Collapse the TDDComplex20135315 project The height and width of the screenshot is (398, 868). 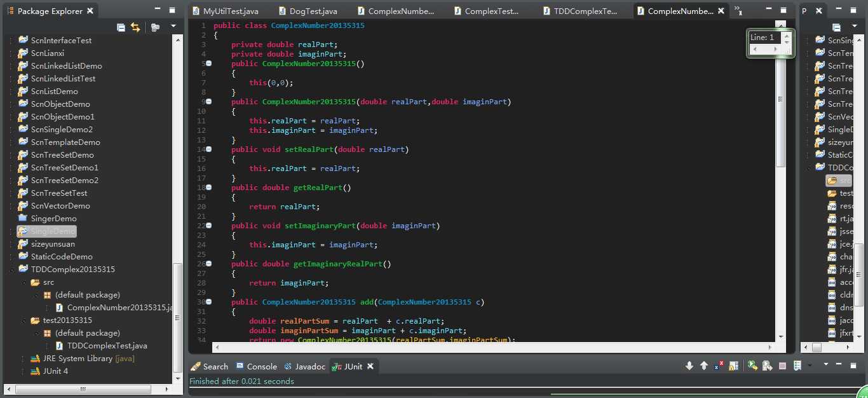coord(11,270)
